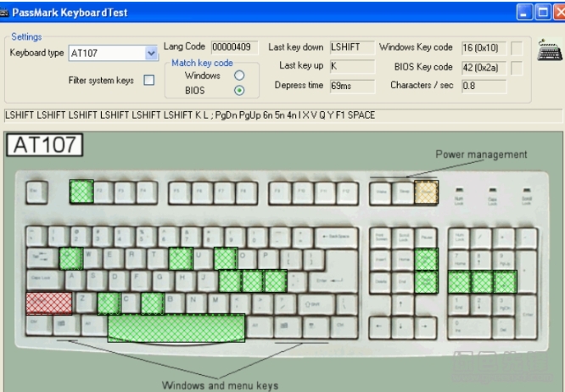Click the down arrow key
Image resolution: width=565 pixels, height=392 pixels.
point(403,328)
